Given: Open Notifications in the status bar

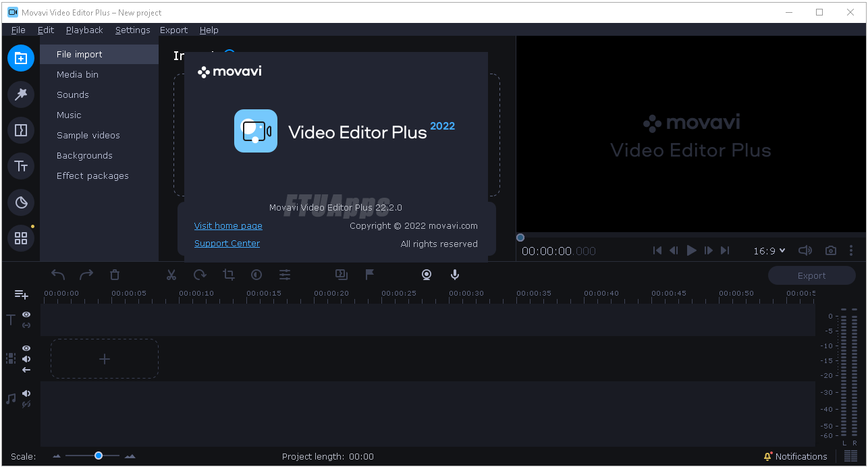Looking at the screenshot, I should point(795,456).
